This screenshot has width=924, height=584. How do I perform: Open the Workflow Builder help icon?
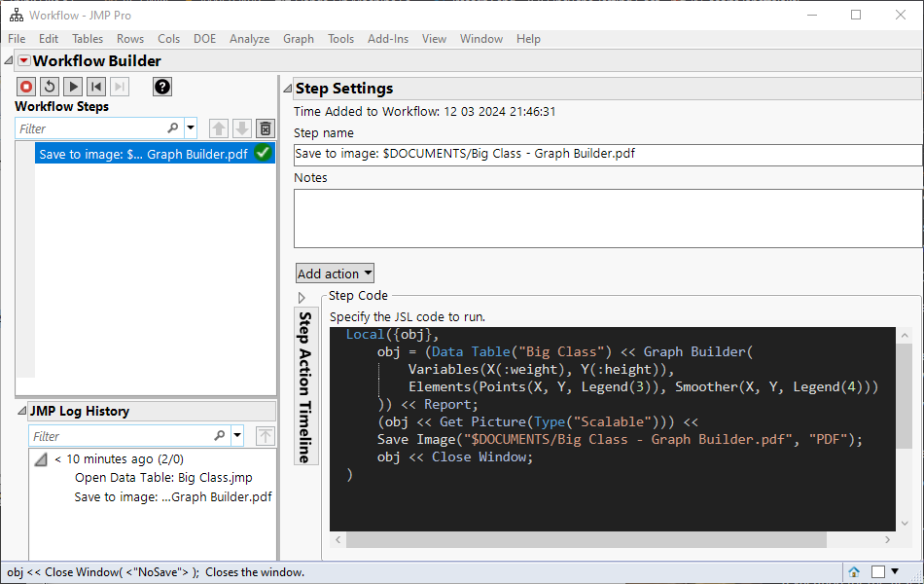tap(161, 87)
